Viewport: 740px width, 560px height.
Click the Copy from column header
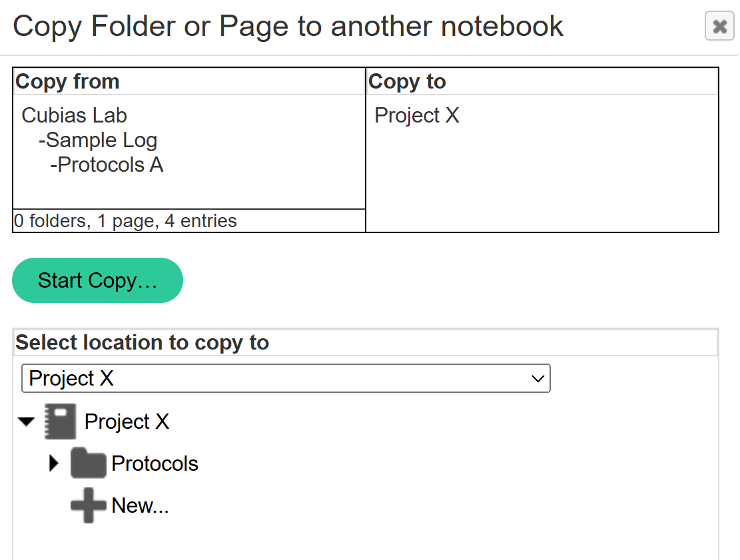coord(67,81)
